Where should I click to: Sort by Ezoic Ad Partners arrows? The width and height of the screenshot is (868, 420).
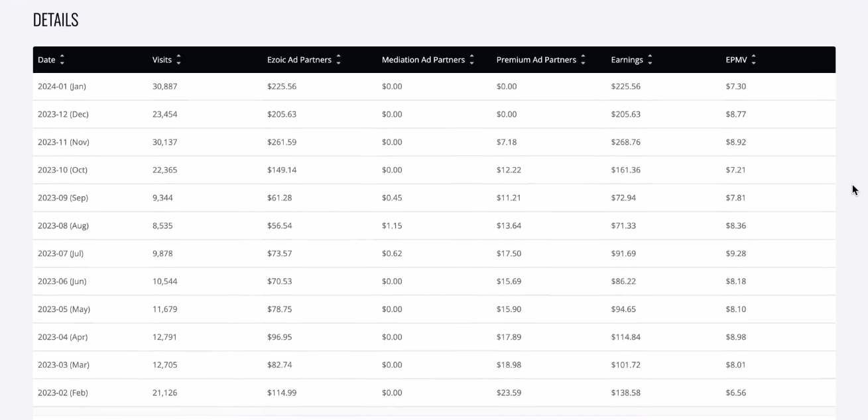(x=338, y=60)
